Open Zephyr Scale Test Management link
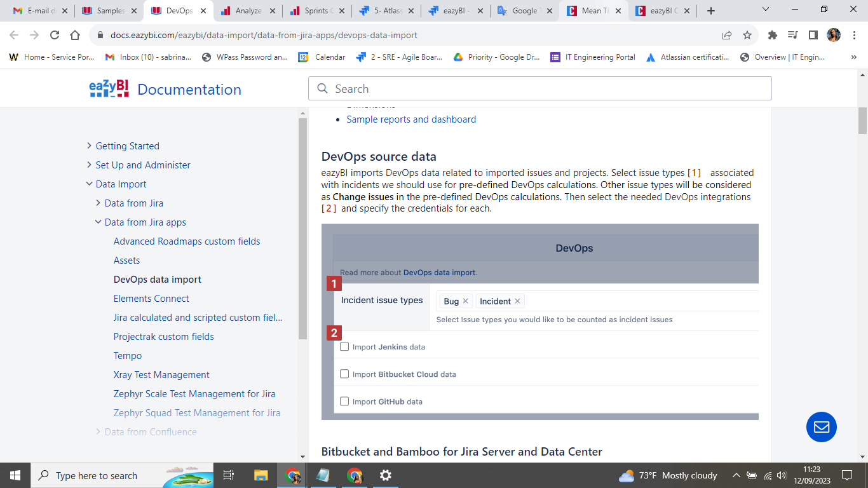Viewport: 868px width, 488px height. click(x=194, y=394)
